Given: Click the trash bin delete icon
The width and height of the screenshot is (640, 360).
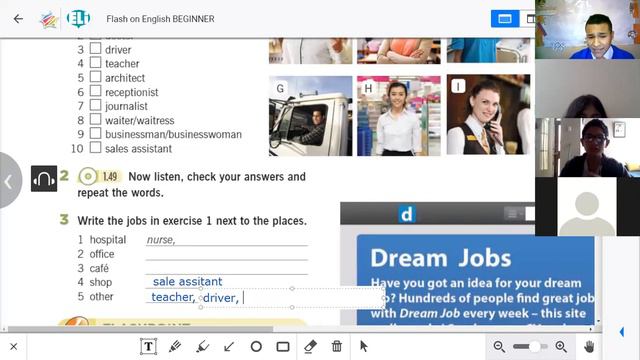Looking at the screenshot, I should point(337,347).
